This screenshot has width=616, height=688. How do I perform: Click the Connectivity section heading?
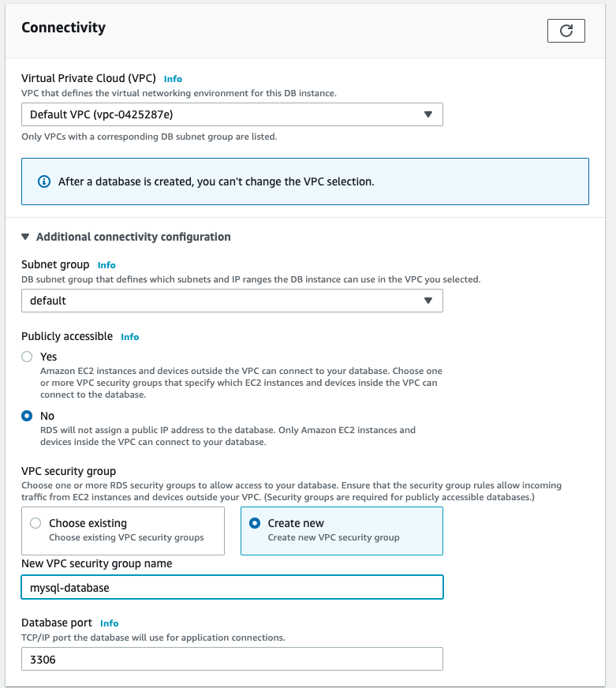pos(63,27)
